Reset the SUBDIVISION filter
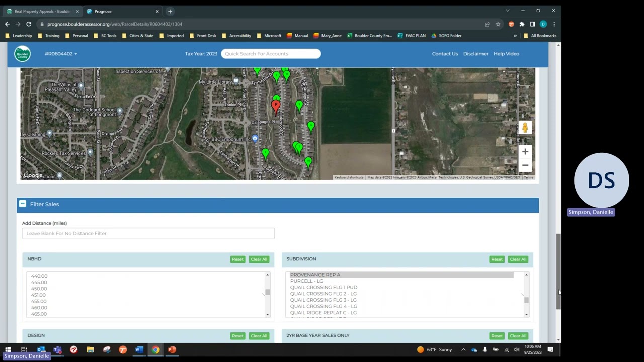Screen dimensions: 644x362 497,259
